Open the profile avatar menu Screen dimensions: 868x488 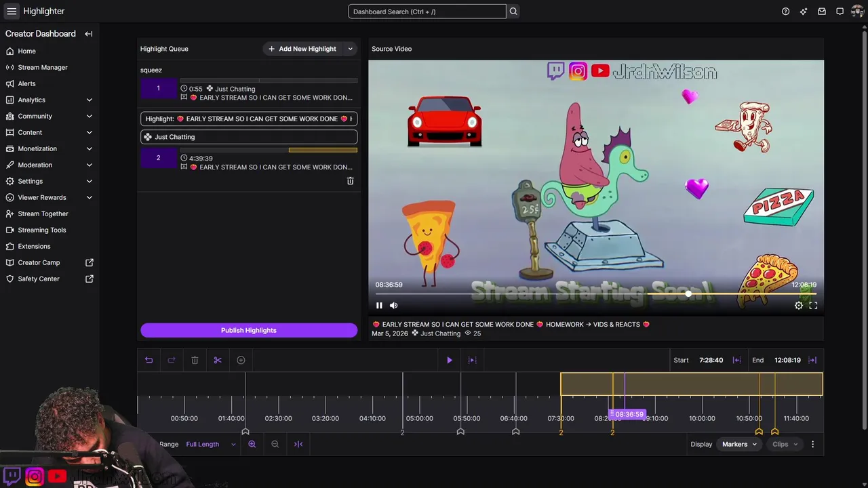click(x=857, y=12)
